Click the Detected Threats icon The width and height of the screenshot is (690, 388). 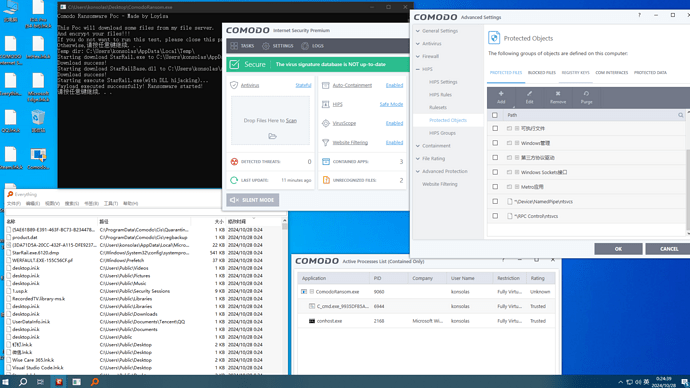coord(234,161)
